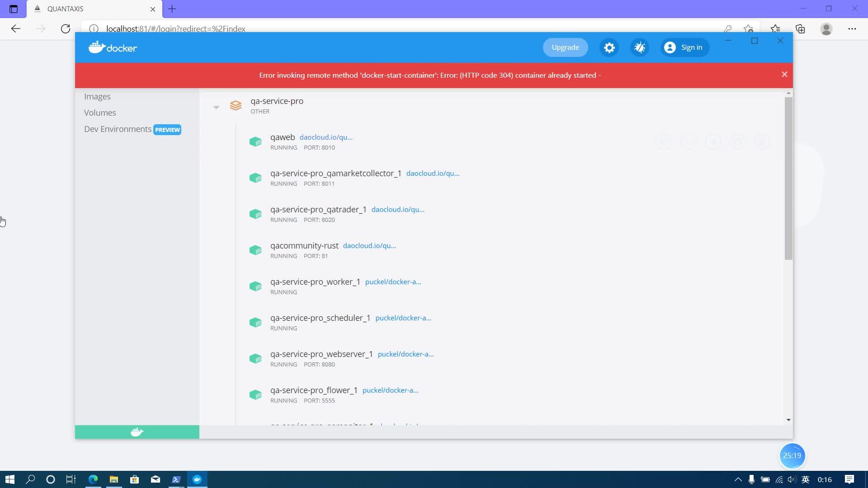Open Microsoft Store from taskbar
The height and width of the screenshot is (488, 868).
tap(134, 479)
